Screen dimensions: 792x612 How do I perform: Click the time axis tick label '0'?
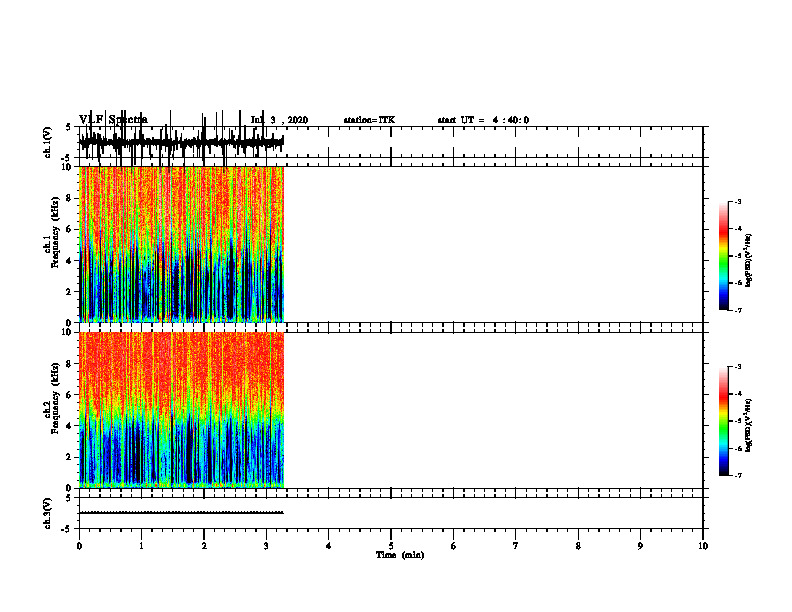(x=79, y=545)
